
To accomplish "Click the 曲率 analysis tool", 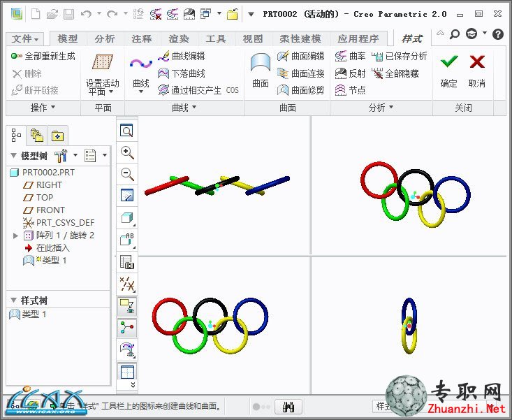I will pyautogui.click(x=351, y=56).
